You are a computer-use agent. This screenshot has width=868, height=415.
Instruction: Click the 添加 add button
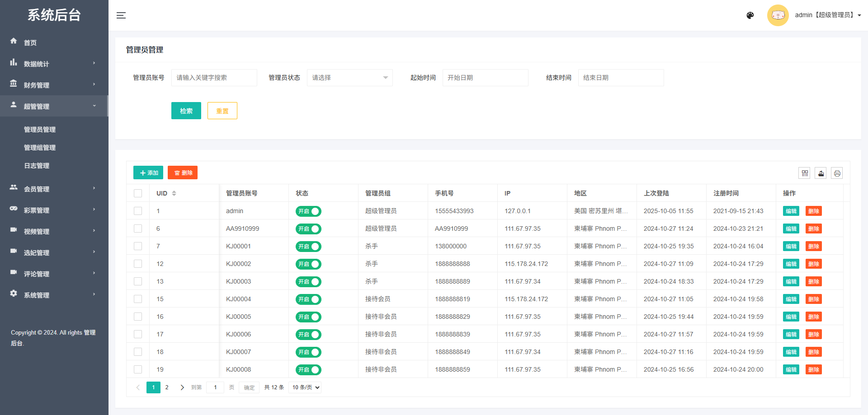[148, 173]
